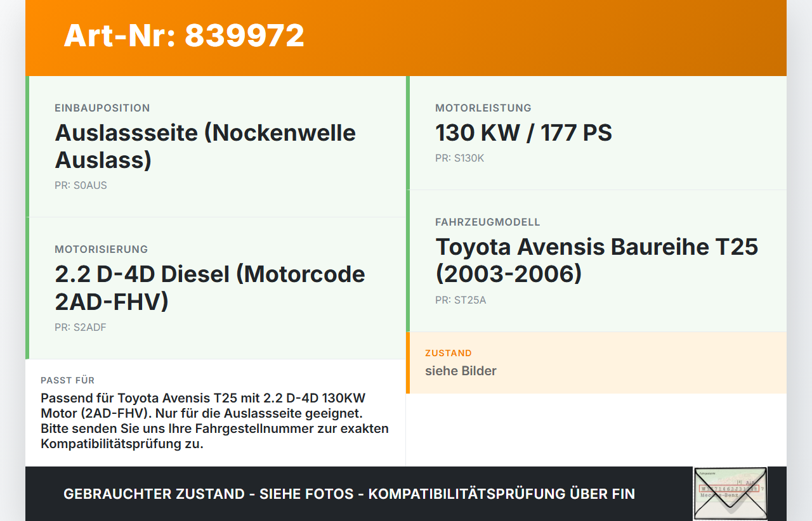Image resolution: width=812 pixels, height=521 pixels.
Task: Click the envelope FIN contact icon
Action: click(x=730, y=494)
